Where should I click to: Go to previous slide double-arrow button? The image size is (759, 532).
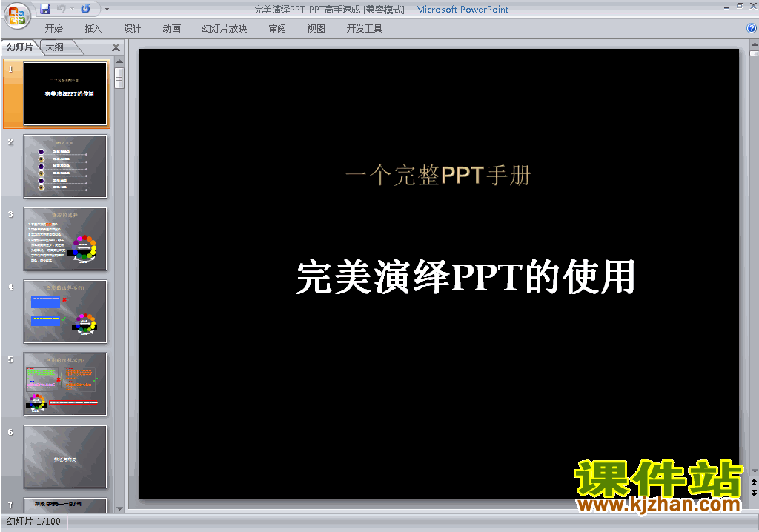click(x=754, y=482)
